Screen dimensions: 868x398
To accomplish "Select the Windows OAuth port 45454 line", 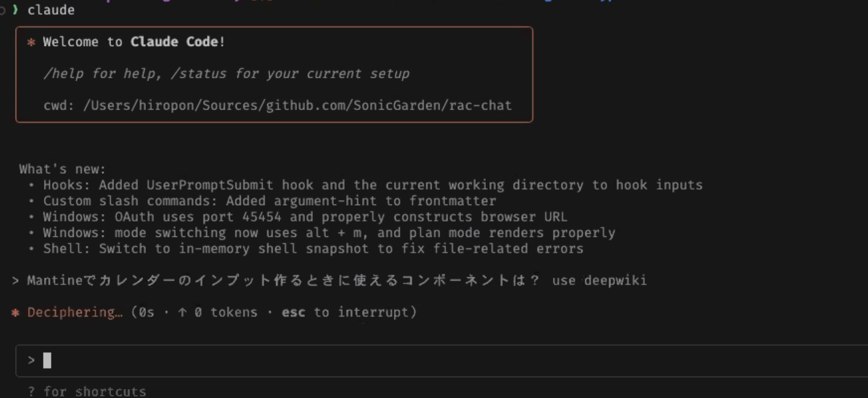I will tap(305, 216).
